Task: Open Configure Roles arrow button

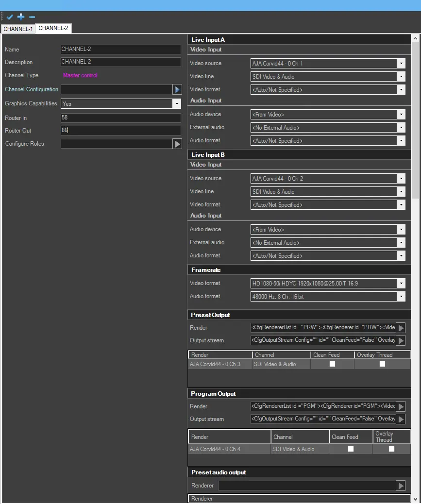Action: tap(177, 144)
